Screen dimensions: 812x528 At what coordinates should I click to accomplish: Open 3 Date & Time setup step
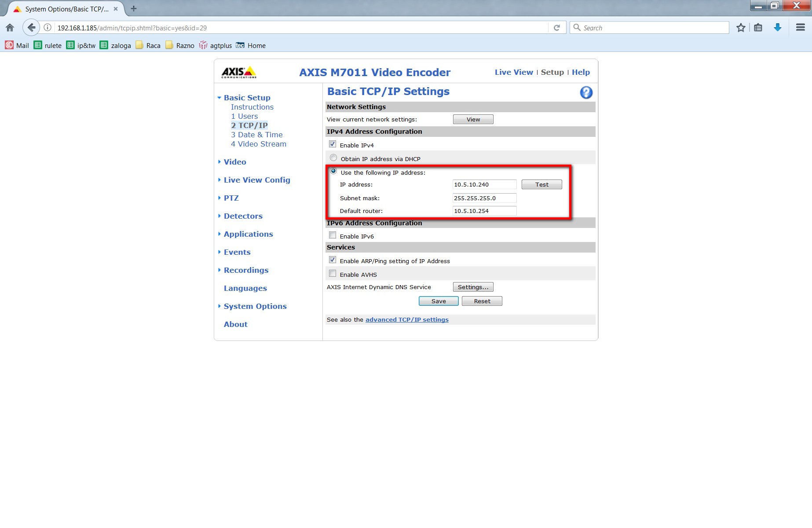[x=257, y=135]
